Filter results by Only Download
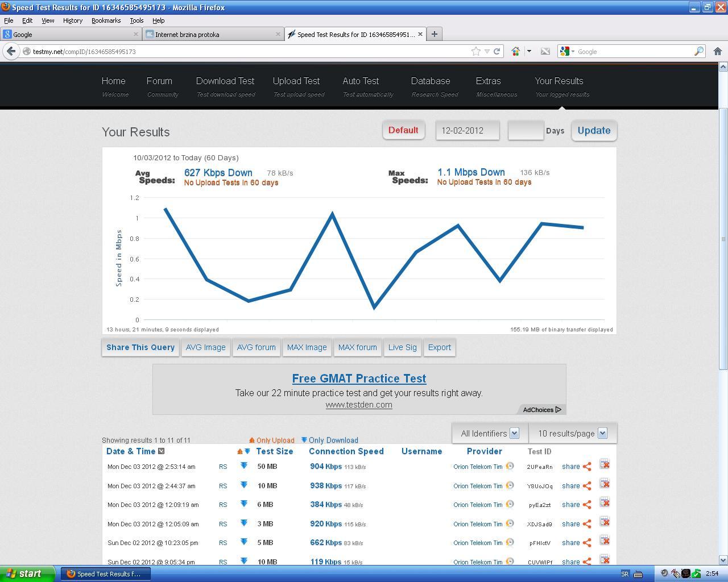 tap(329, 440)
